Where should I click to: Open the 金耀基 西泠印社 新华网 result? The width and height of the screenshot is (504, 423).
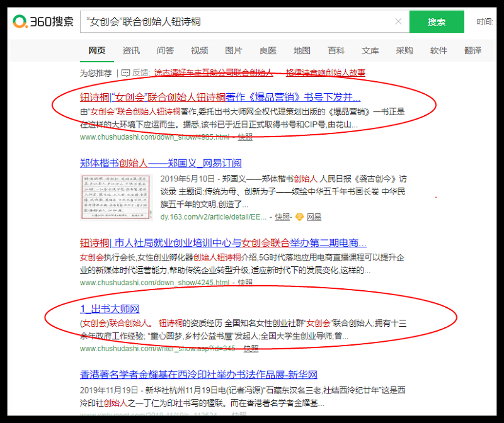[200, 375]
